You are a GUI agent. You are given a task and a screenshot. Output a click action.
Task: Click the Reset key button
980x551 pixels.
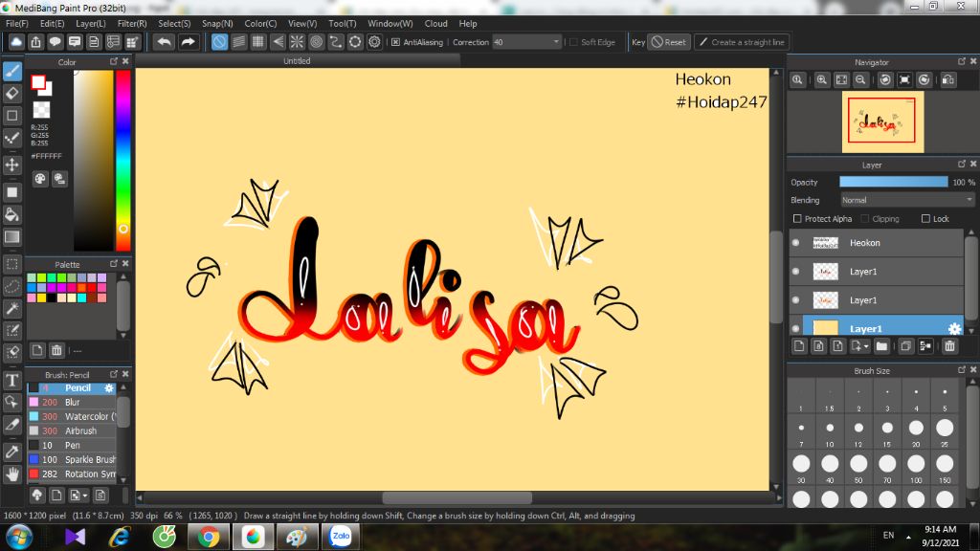point(669,42)
